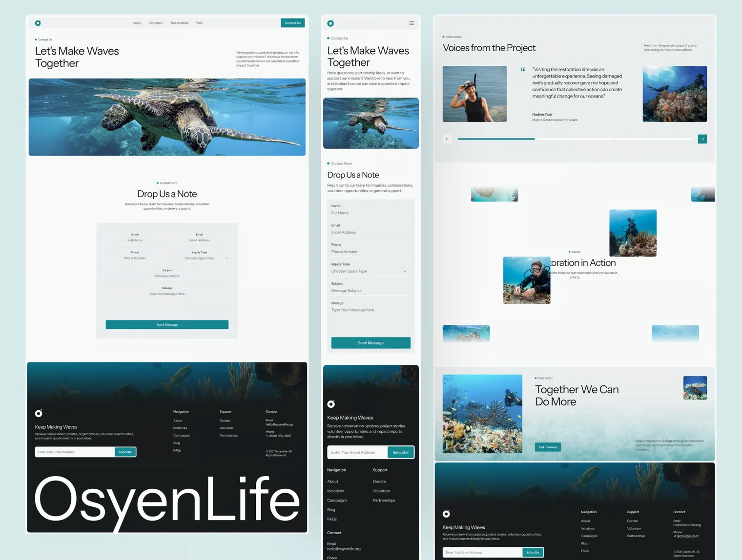Screen dimensions: 742x560
Task: Click Send Message on the desktop contact form
Action: (x=167, y=324)
